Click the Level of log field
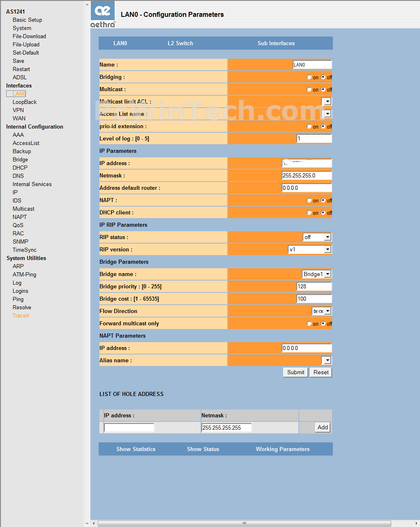The height and width of the screenshot is (527, 420). tap(314, 138)
